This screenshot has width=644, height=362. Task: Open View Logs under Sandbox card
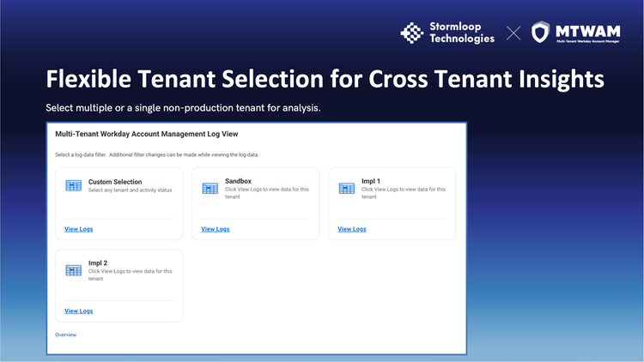click(216, 229)
